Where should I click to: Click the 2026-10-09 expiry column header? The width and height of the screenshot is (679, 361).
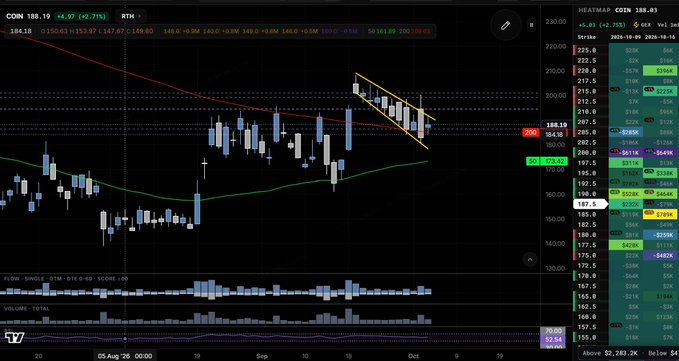pos(626,37)
